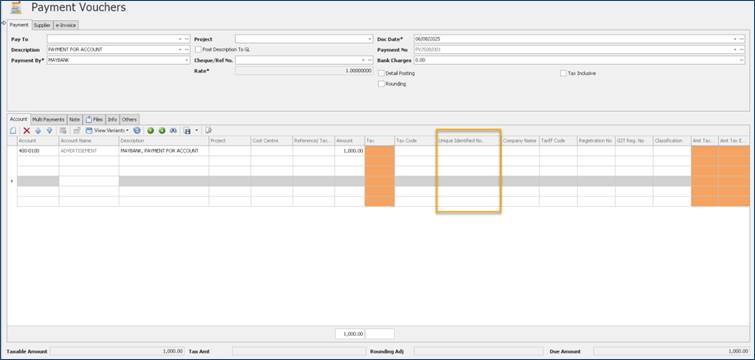Open the Cheque/Ref No. dropdown
The width and height of the screenshot is (755, 360).
[364, 61]
